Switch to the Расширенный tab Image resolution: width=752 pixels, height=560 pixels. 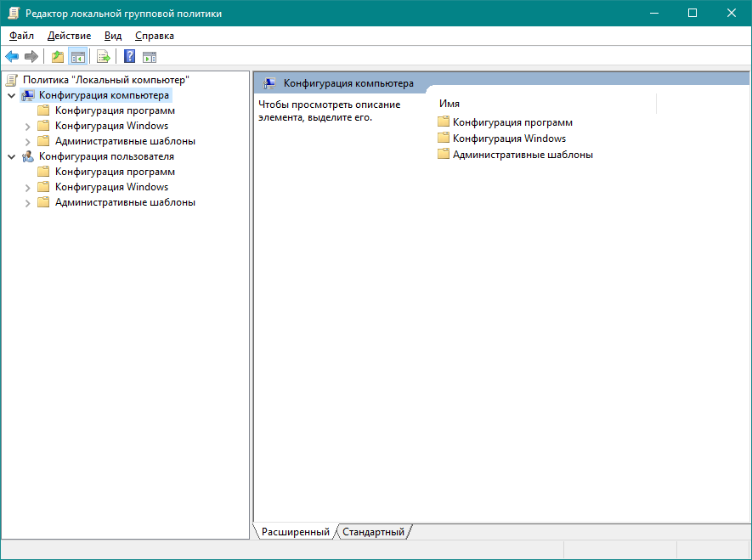point(296,532)
